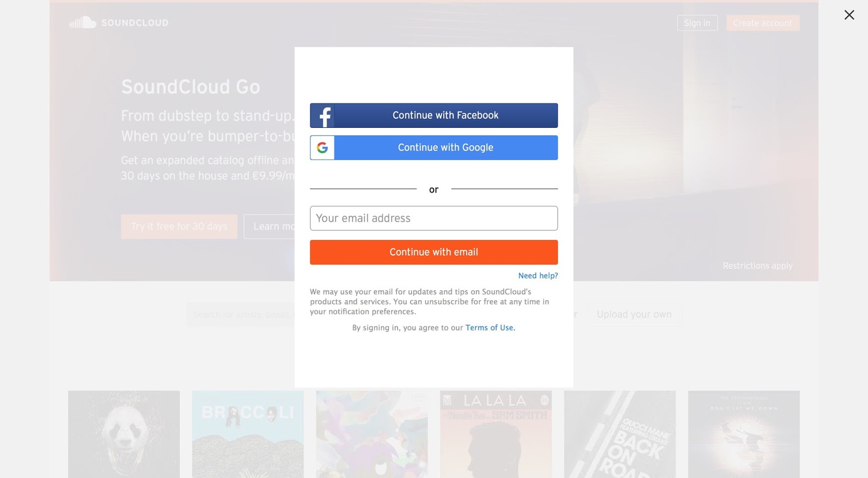The height and width of the screenshot is (478, 868).
Task: Select Continue with Facebook
Action: pyautogui.click(x=445, y=115)
